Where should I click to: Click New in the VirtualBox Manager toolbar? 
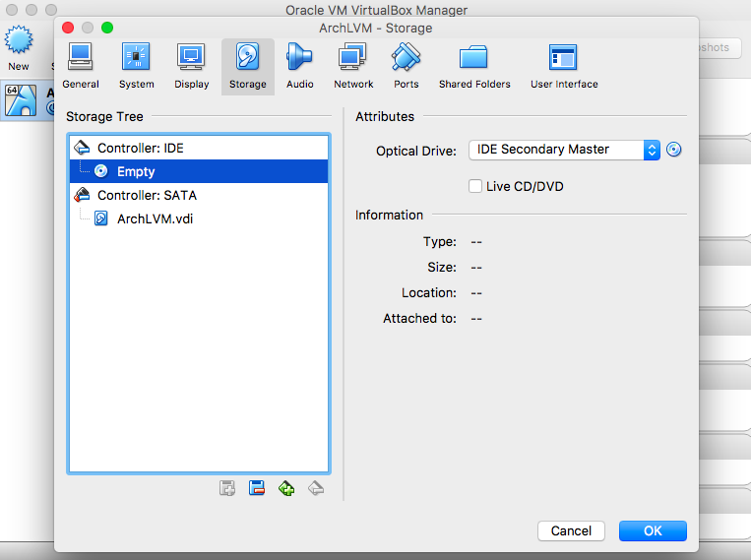tap(19, 48)
